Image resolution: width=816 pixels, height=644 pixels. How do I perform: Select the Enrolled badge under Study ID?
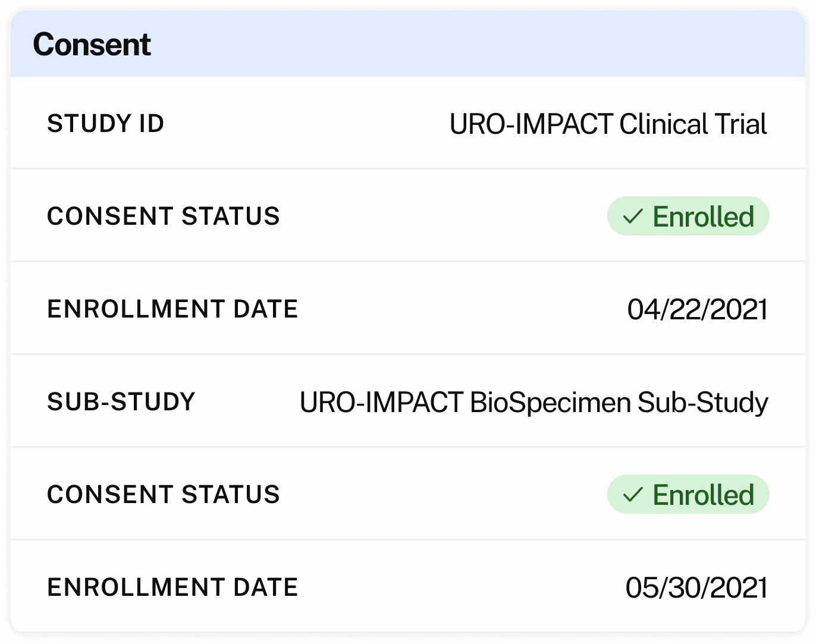688,216
